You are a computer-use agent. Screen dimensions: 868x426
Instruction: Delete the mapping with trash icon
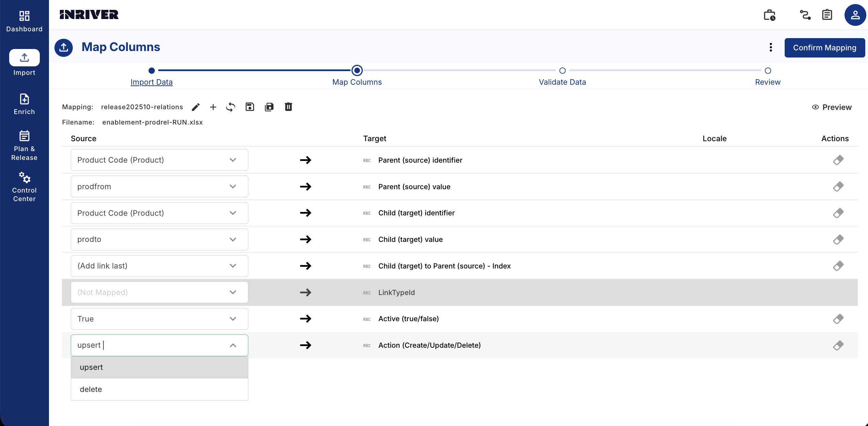(x=288, y=107)
